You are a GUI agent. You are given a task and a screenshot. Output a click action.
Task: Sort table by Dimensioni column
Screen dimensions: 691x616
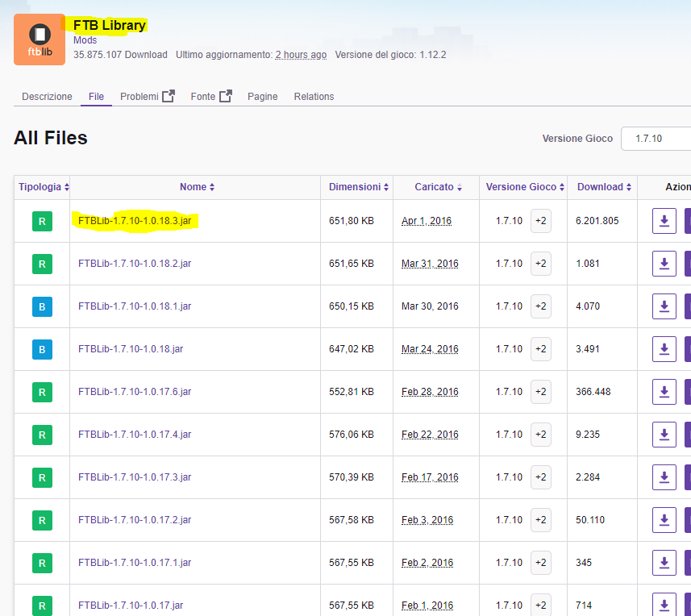coord(359,187)
